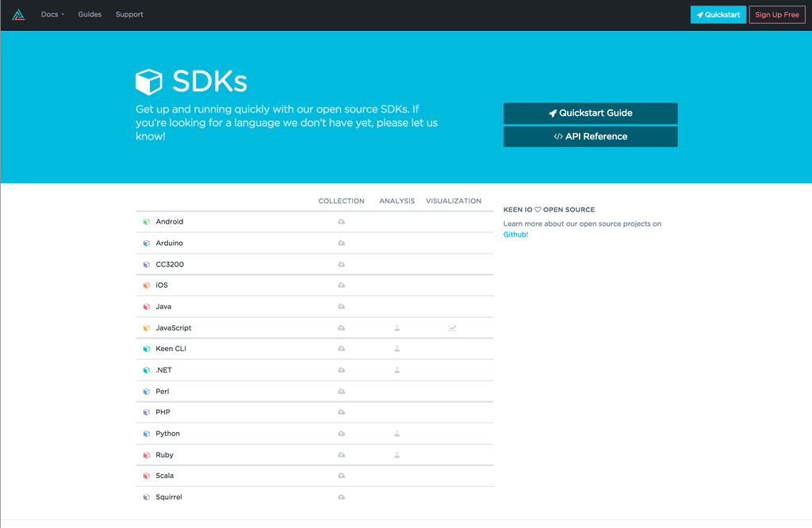
Task: Click Sign Up Free button
Action: click(x=777, y=14)
